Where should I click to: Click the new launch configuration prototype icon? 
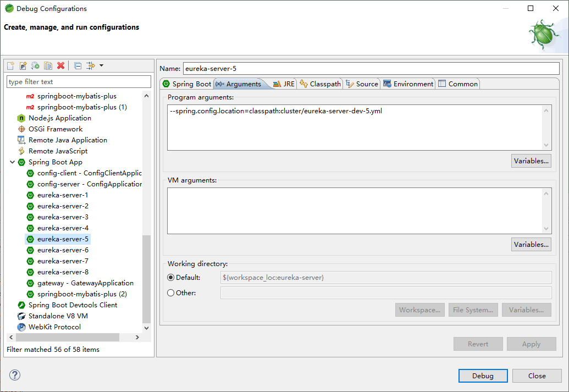click(23, 65)
